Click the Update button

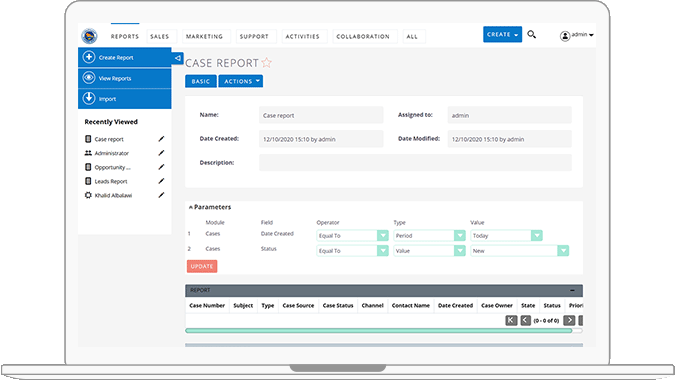pyautogui.click(x=202, y=266)
